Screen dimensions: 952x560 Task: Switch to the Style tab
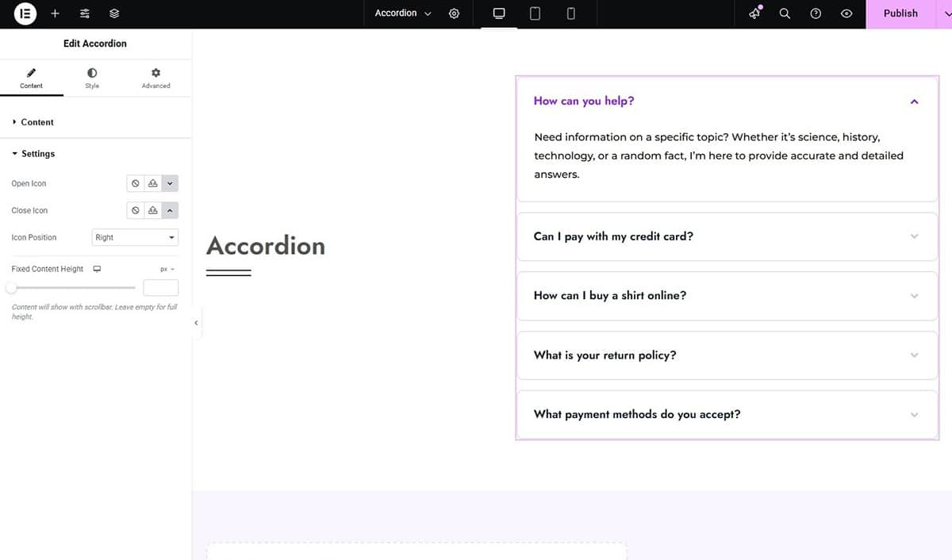click(x=92, y=78)
